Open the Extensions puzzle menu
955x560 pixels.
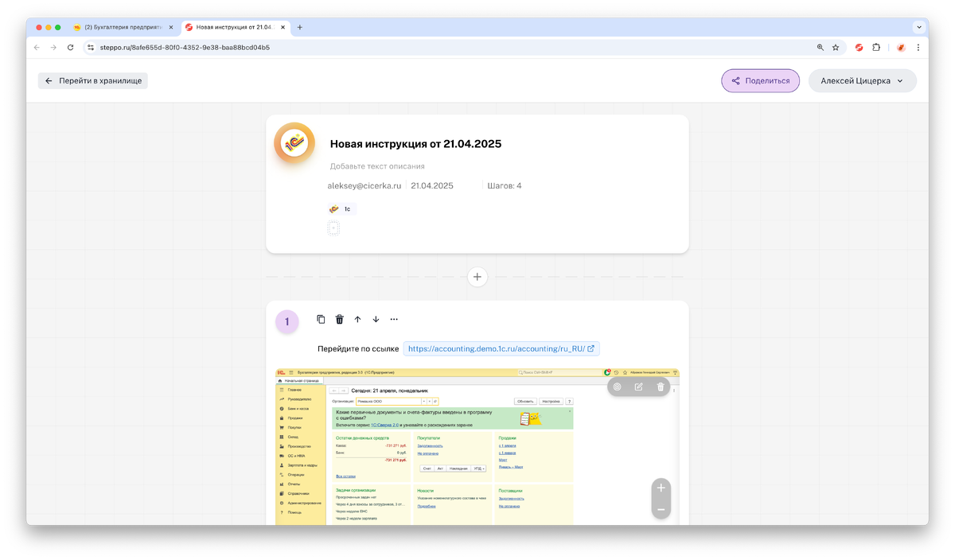876,48
